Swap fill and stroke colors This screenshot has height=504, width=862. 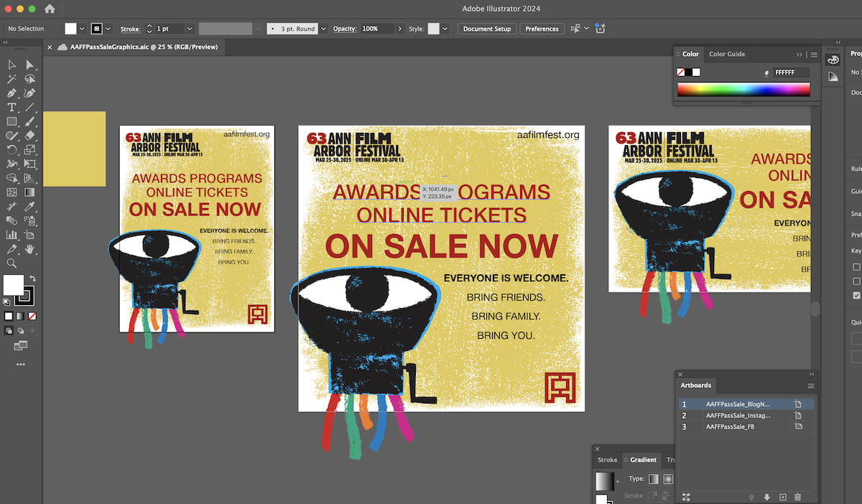point(32,278)
